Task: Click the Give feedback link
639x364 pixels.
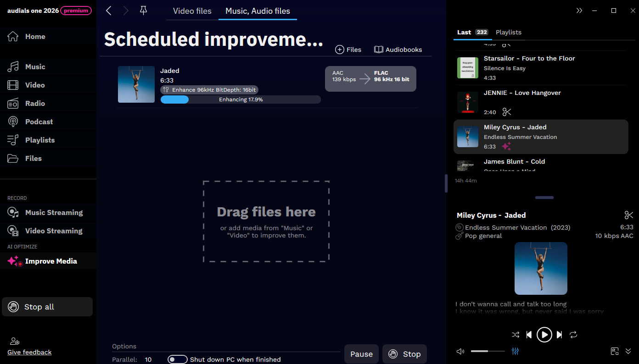Action: point(29,352)
